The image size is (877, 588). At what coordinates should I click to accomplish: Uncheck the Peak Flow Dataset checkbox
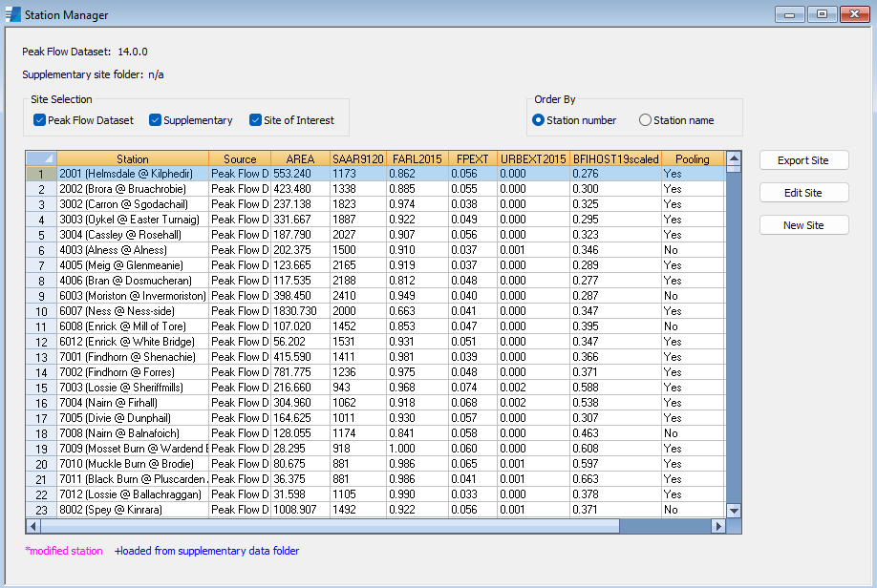(x=40, y=120)
